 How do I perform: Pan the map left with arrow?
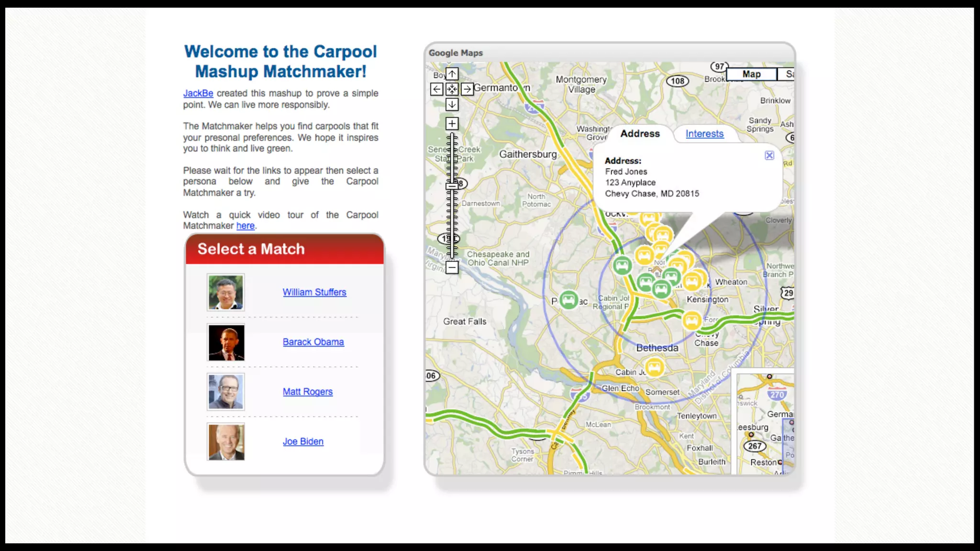point(436,89)
